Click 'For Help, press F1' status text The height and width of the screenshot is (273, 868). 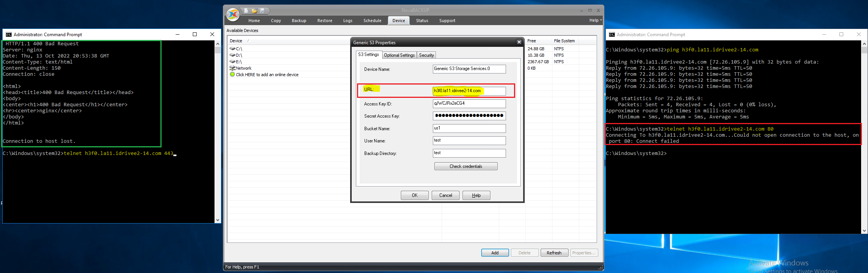point(242,267)
